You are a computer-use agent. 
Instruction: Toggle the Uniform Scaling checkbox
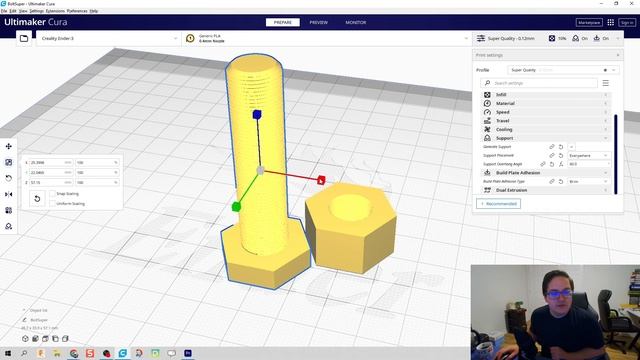[52, 203]
